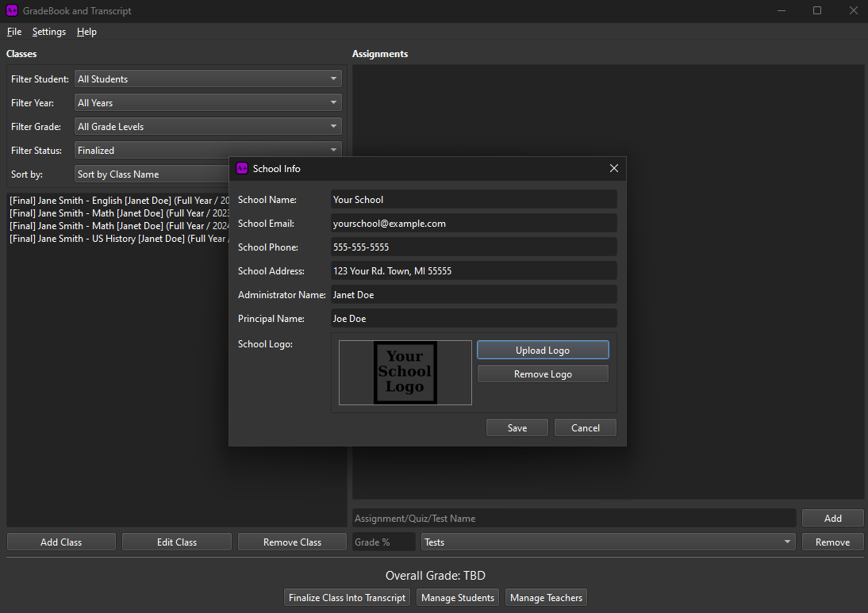
Task: Click the School Name field
Action: (474, 200)
